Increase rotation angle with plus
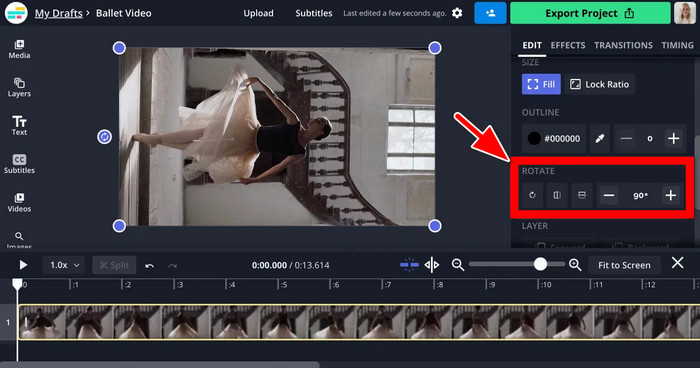The width and height of the screenshot is (700, 368). pos(671,195)
